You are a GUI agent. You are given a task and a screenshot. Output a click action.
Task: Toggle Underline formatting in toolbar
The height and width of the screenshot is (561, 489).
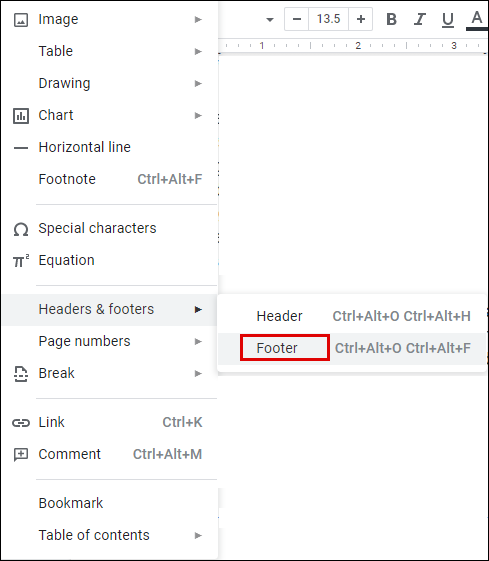click(x=448, y=20)
